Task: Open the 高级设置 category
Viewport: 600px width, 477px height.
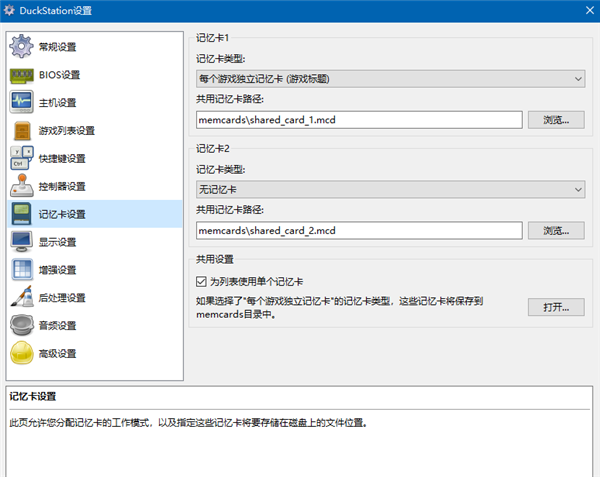Action: click(x=57, y=353)
